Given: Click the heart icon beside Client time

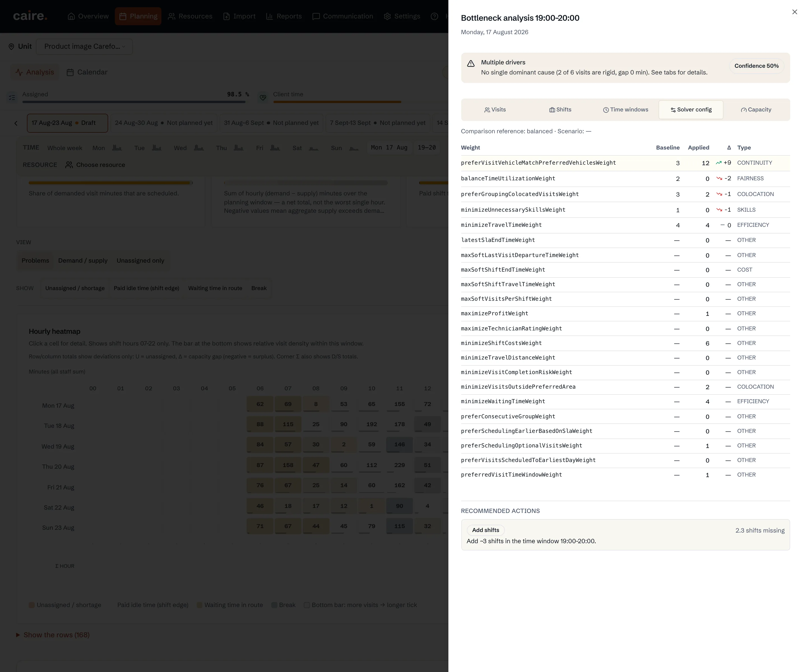Looking at the screenshot, I should [263, 97].
